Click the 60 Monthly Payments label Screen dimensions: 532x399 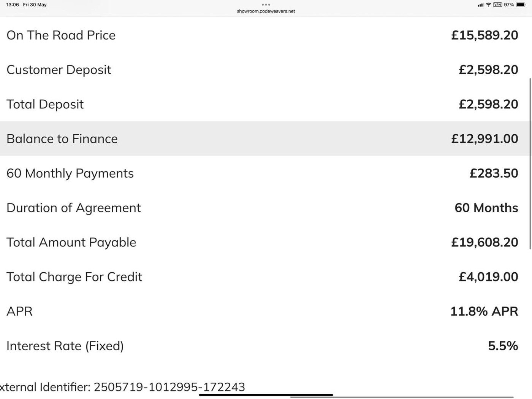[x=70, y=173]
